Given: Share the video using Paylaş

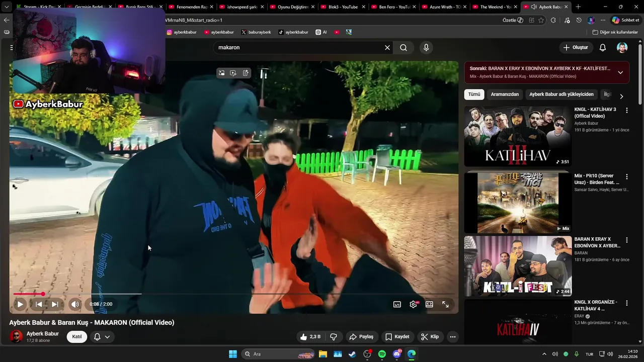Looking at the screenshot, I should 361,337.
